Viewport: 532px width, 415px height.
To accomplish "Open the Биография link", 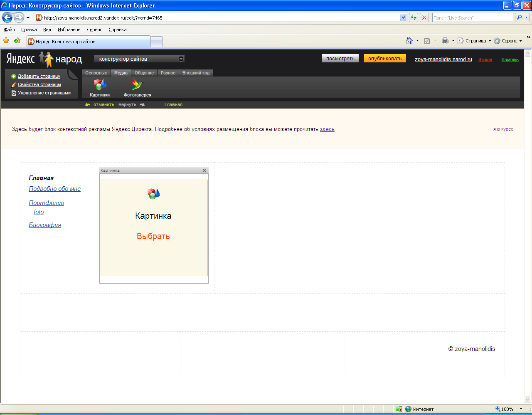I will point(45,225).
